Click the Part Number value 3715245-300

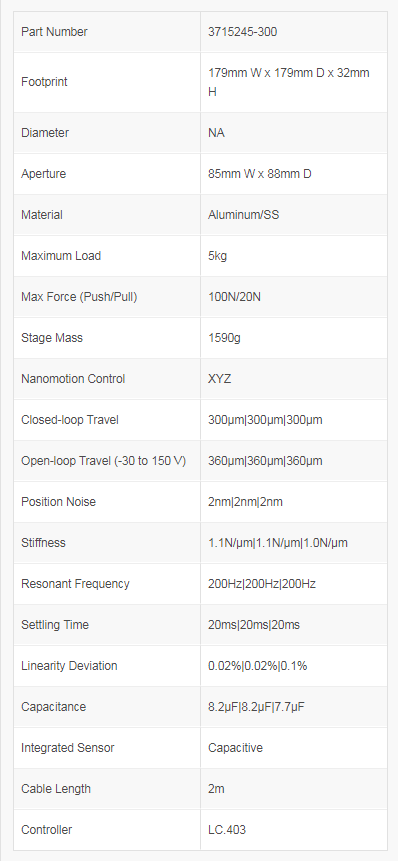242,32
